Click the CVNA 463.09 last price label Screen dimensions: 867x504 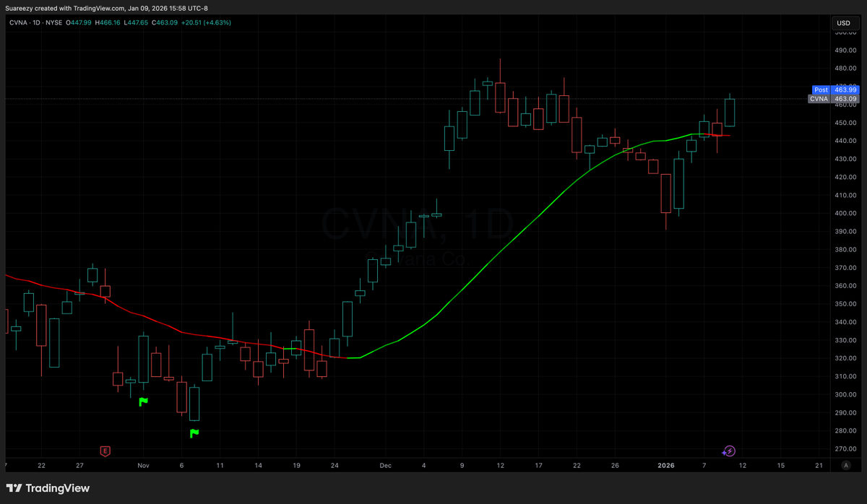(834, 99)
